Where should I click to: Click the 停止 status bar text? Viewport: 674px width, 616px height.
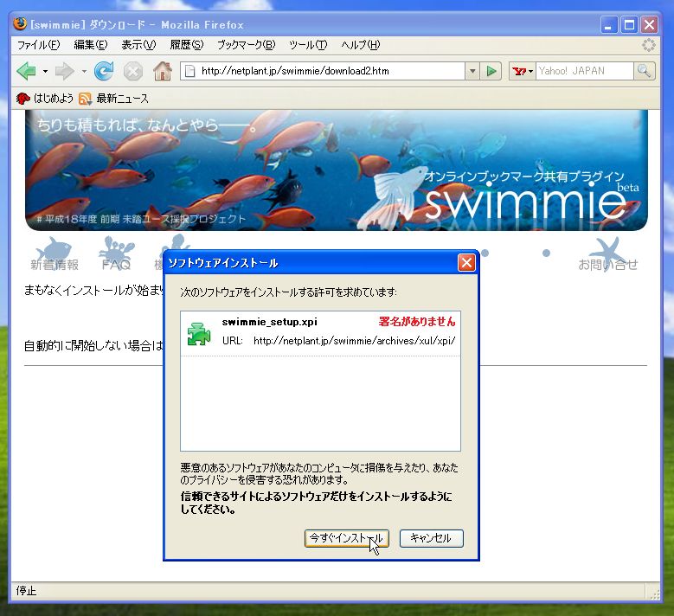click(26, 591)
